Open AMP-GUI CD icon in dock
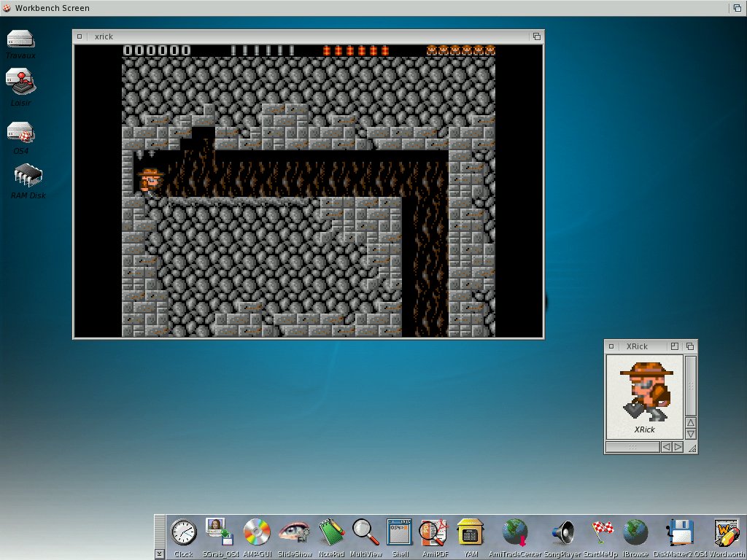This screenshot has width=747, height=560. click(257, 532)
